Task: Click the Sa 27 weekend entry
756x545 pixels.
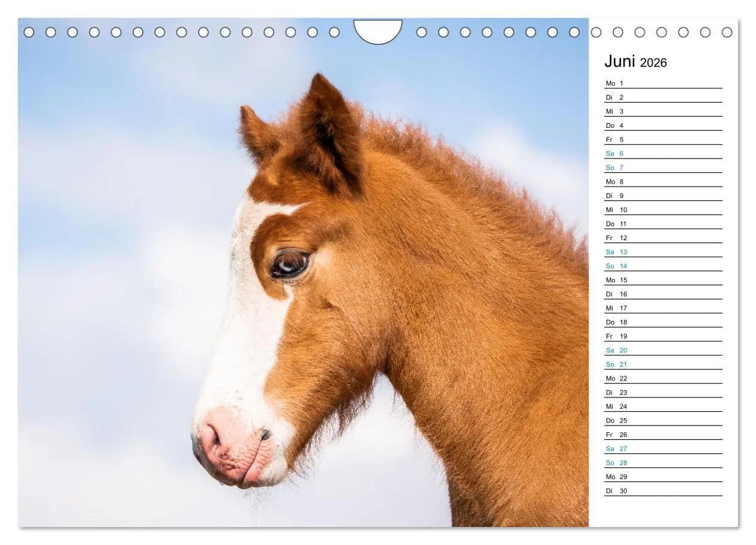Action: (663, 449)
